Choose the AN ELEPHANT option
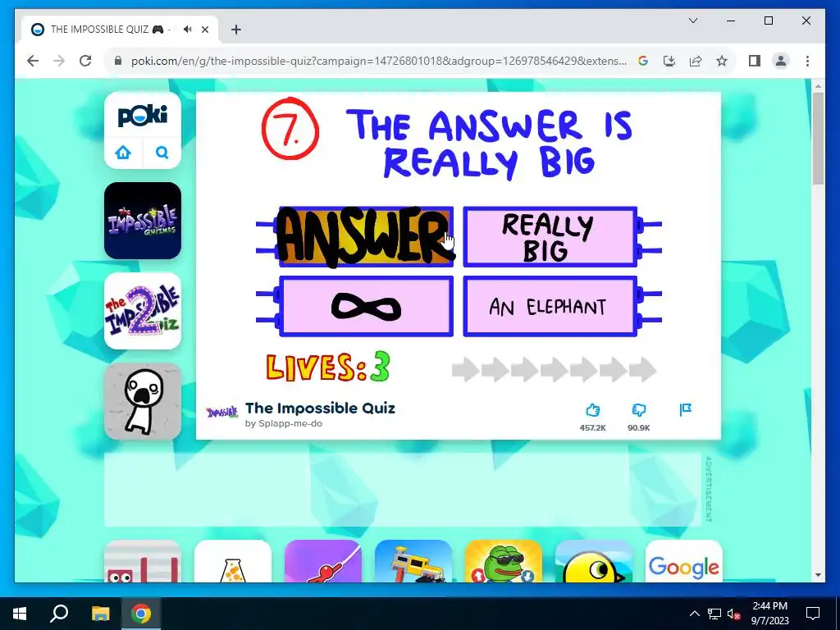840x630 pixels. point(550,306)
